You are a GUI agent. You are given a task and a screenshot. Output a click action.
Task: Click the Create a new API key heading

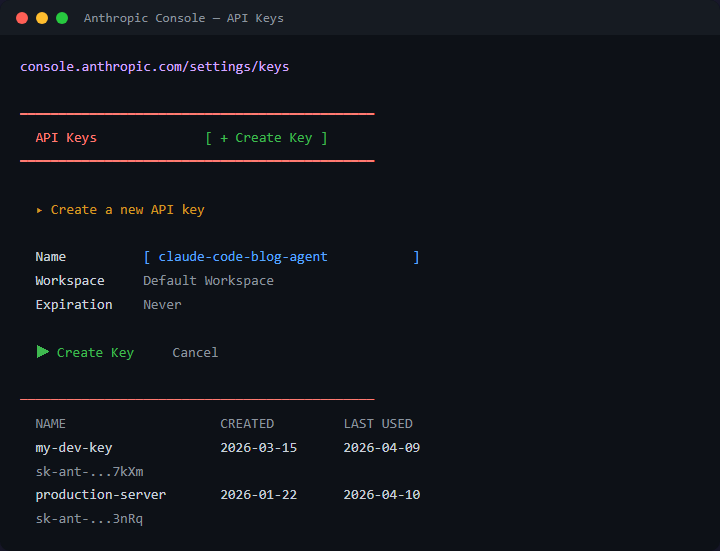pyautogui.click(x=128, y=210)
